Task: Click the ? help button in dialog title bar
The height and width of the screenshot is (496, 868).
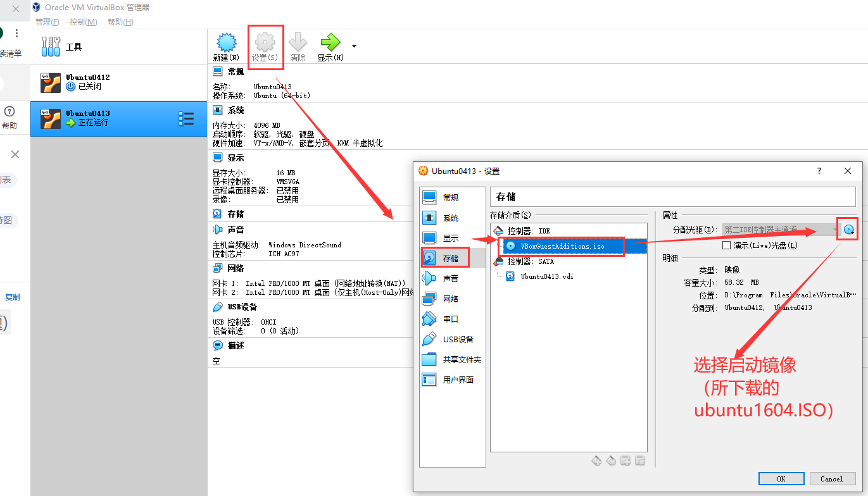Action: 819,171
